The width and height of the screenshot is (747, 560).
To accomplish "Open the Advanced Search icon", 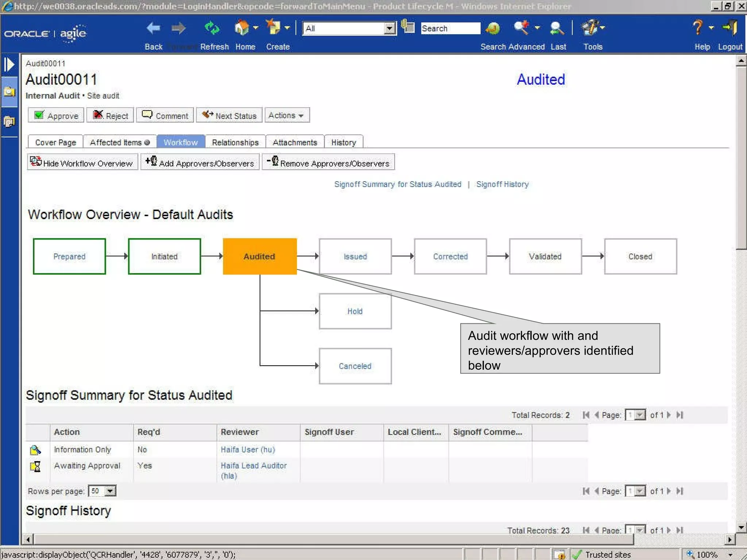I will click(x=522, y=28).
